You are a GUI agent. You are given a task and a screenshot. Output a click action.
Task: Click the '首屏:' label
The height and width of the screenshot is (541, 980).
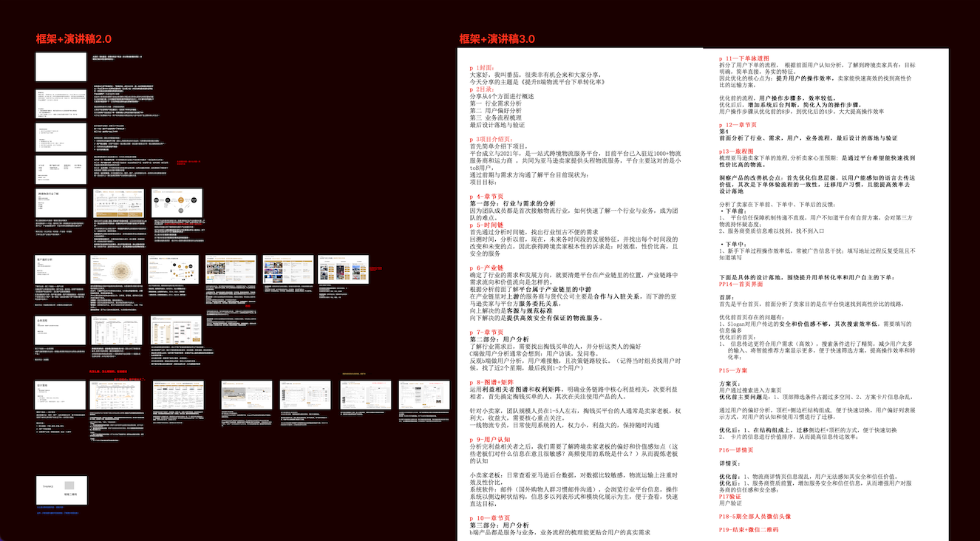(x=727, y=297)
